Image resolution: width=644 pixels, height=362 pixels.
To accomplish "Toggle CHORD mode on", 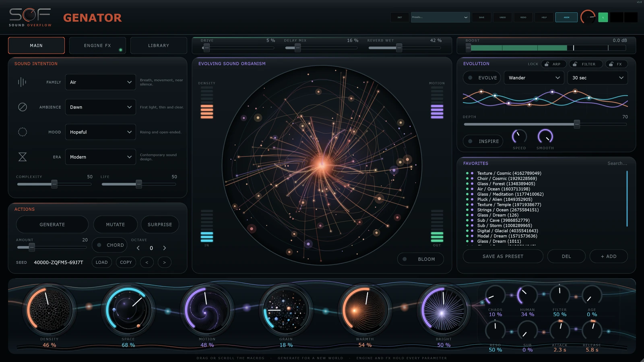I will [x=110, y=245].
